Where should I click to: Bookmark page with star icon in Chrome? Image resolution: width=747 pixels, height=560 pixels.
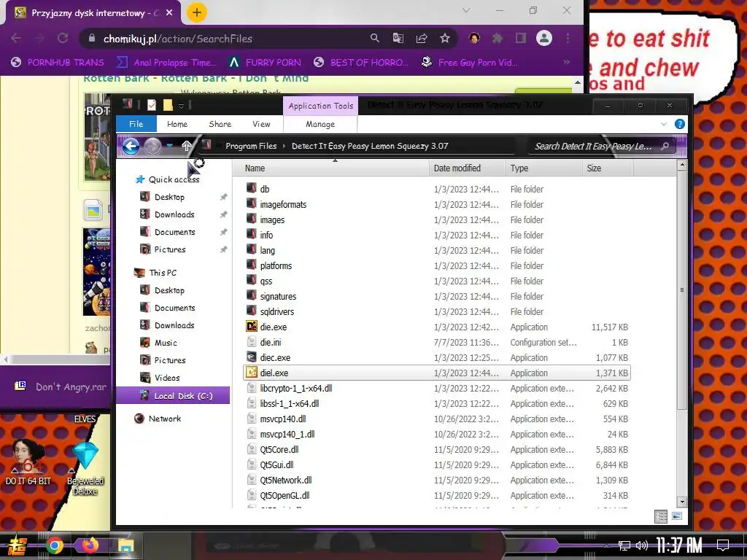445,38
